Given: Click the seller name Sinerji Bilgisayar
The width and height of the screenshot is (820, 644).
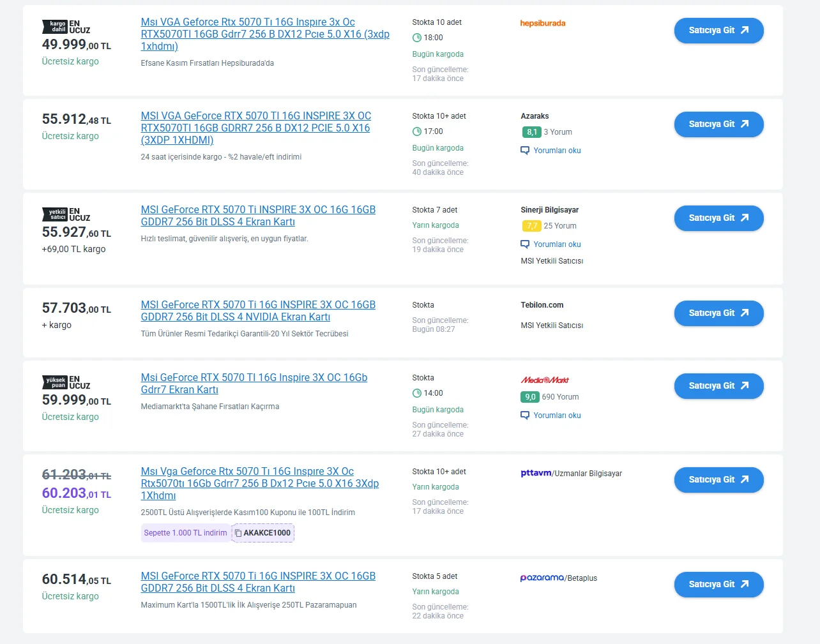Looking at the screenshot, I should coord(550,210).
